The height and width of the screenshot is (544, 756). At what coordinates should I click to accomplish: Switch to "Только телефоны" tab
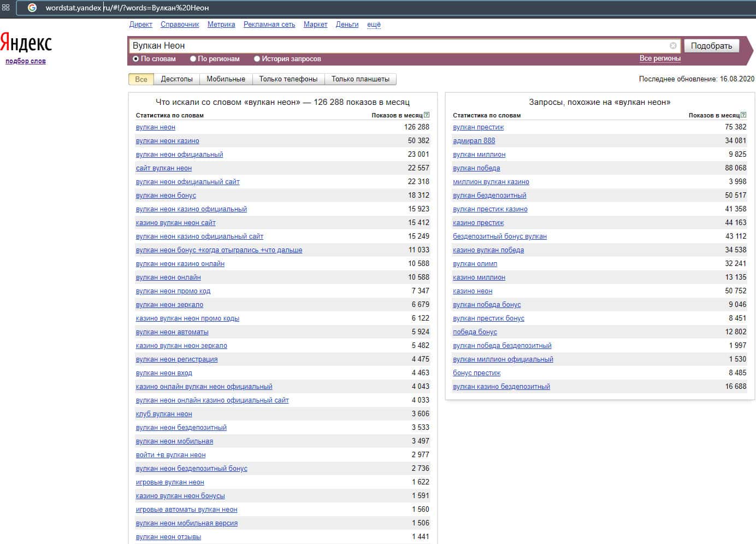[x=288, y=79]
